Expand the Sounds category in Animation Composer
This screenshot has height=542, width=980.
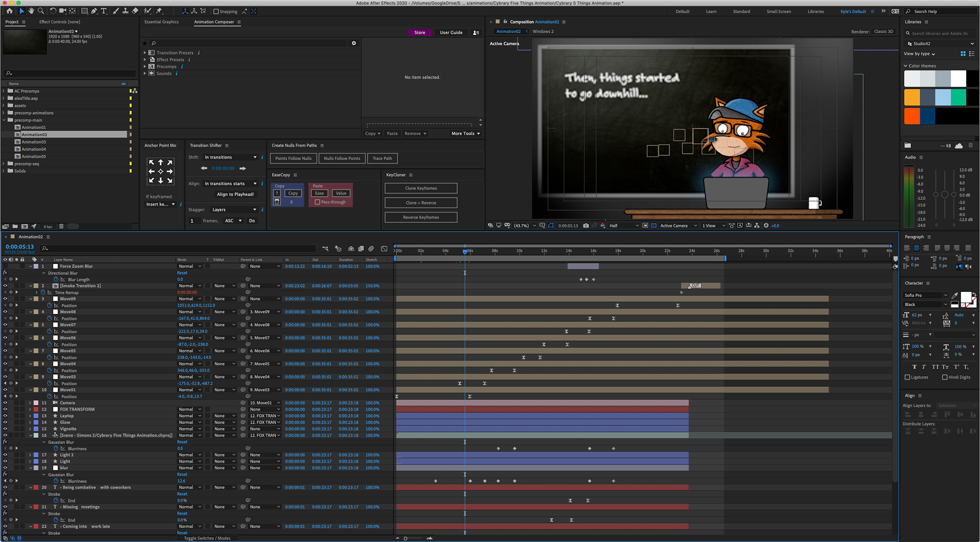click(145, 73)
